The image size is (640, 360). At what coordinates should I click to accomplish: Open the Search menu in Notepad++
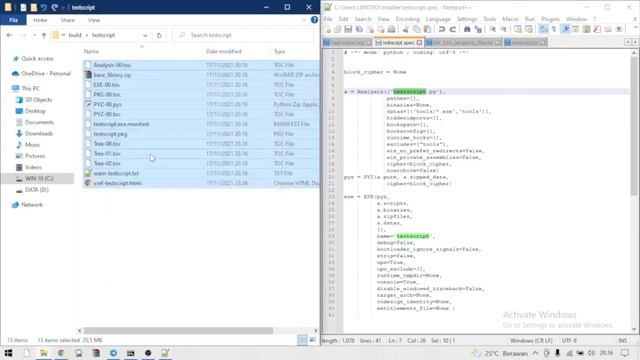(x=363, y=19)
